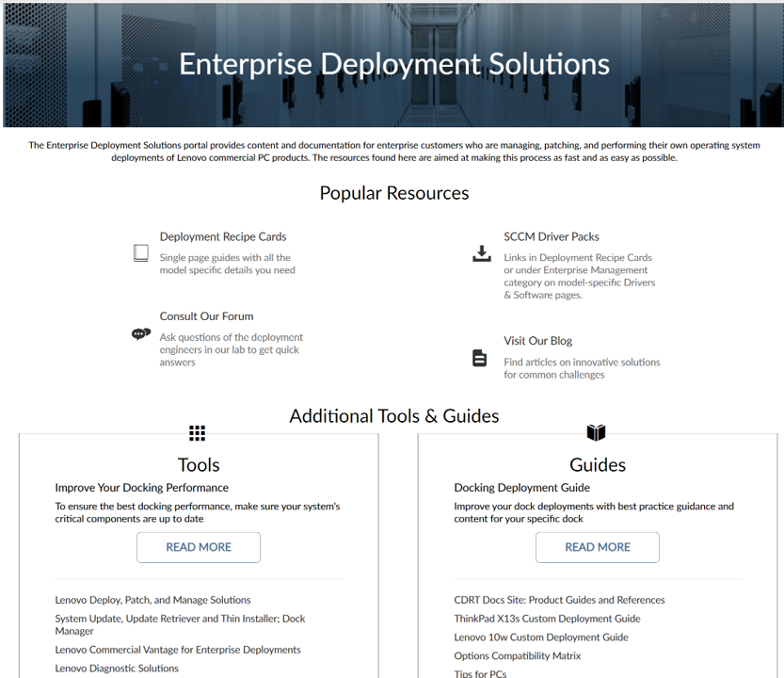Open Lenovo 10w Custom Deployment Guide
Image resolution: width=784 pixels, height=678 pixels.
click(x=541, y=637)
